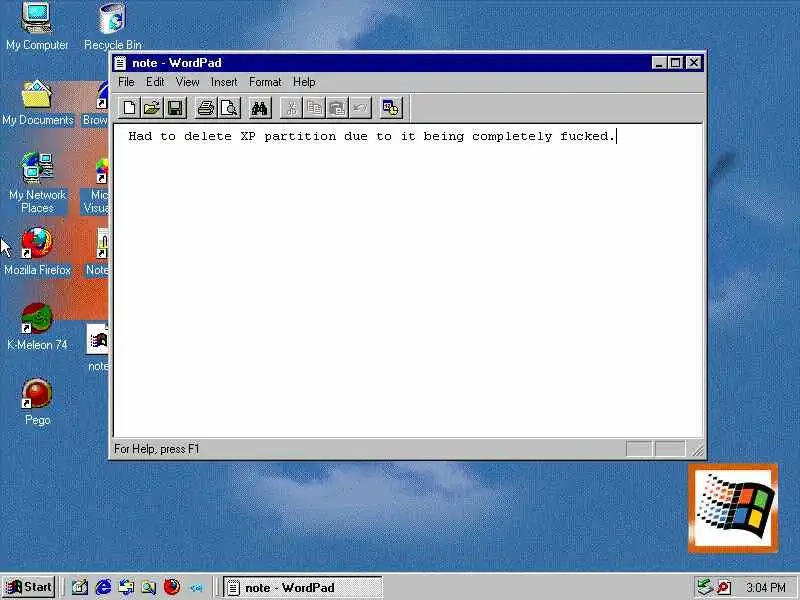Open the Format menu

tap(265, 82)
